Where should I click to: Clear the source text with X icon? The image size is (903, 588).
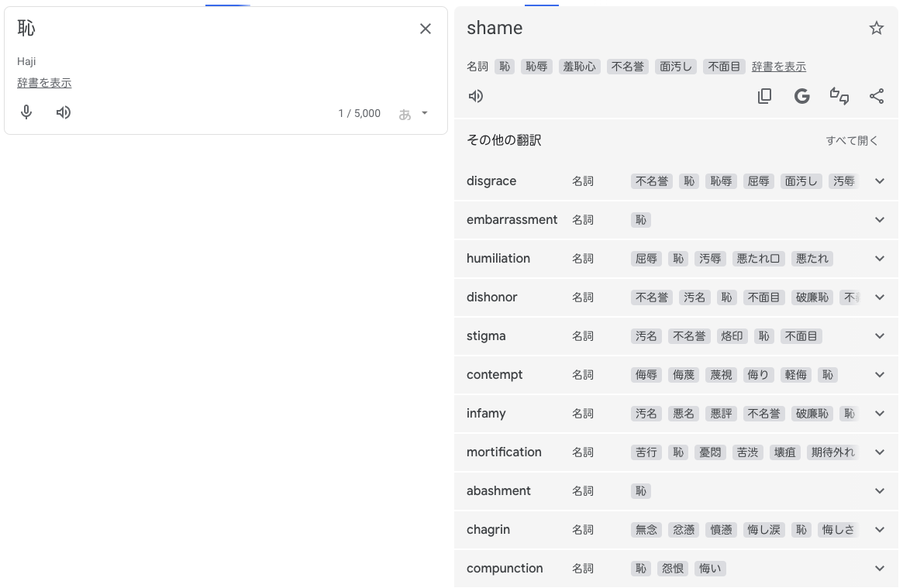426,29
